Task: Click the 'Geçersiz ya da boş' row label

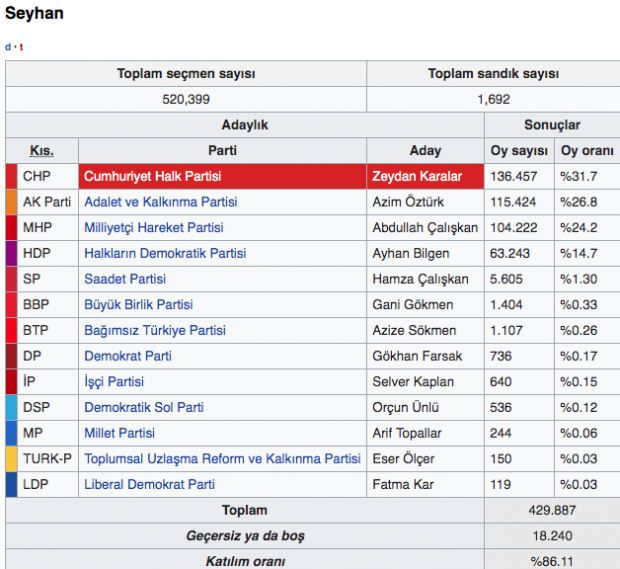Action: coord(245,536)
